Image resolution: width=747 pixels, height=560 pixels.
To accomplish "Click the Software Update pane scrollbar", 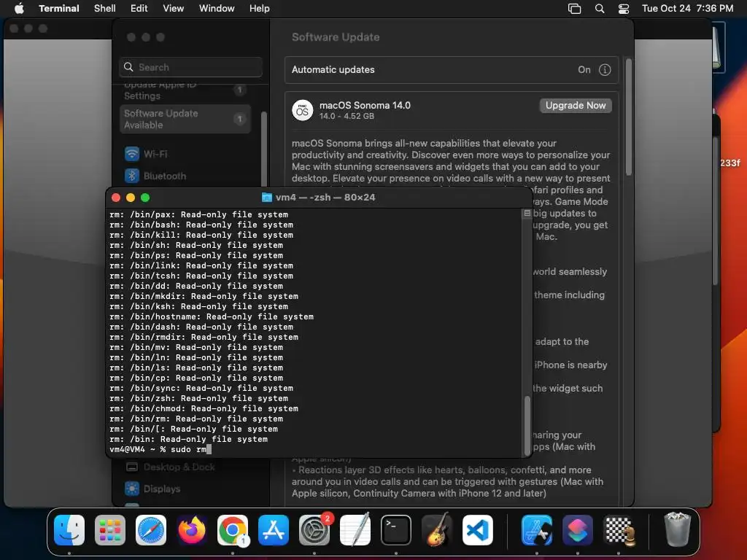I will [x=628, y=117].
